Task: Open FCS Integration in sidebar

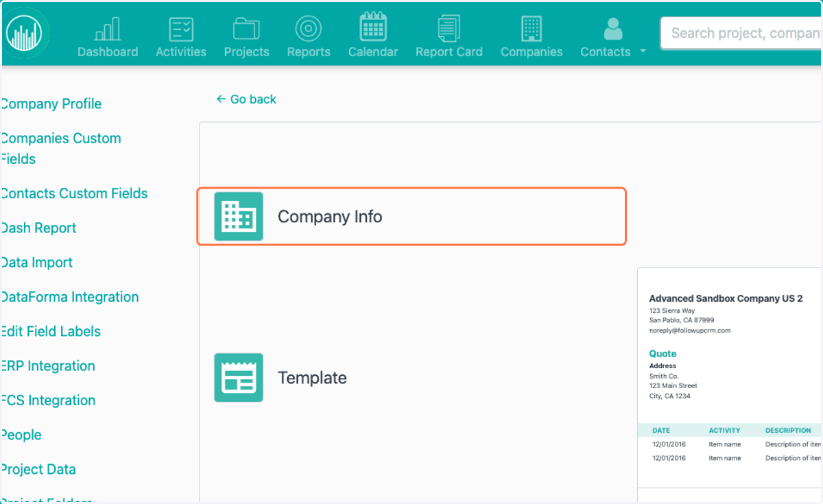Action: click(48, 400)
